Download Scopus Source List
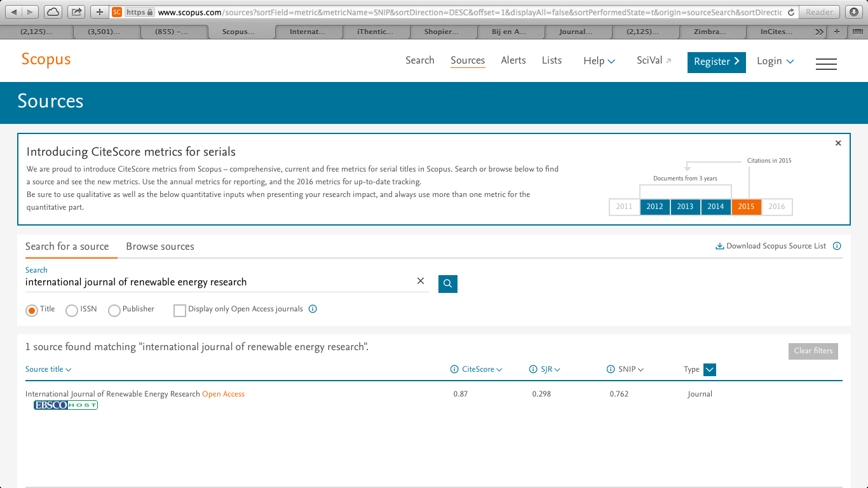 click(771, 246)
